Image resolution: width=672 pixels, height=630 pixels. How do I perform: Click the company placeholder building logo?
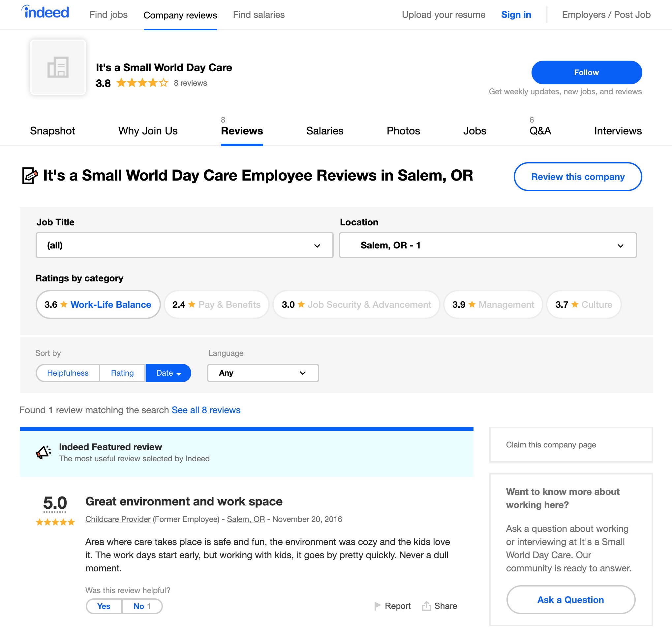pyautogui.click(x=58, y=67)
